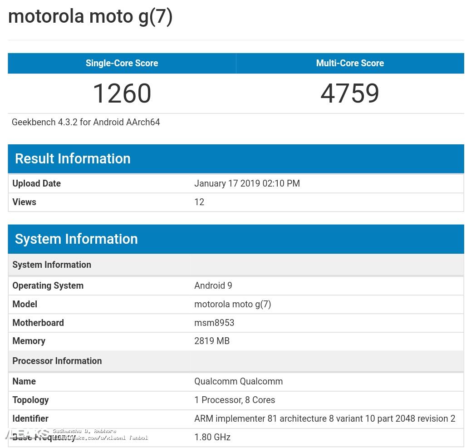Click the blue 'System Information' section header

pos(236,239)
